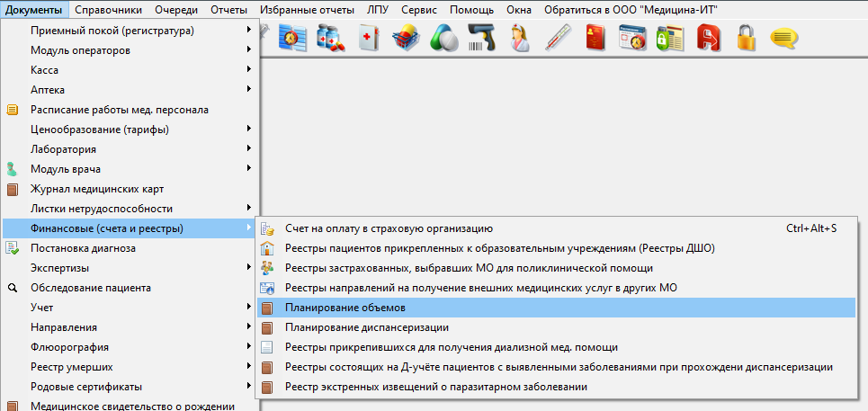Select Планирование объемов menu item

coord(557,308)
